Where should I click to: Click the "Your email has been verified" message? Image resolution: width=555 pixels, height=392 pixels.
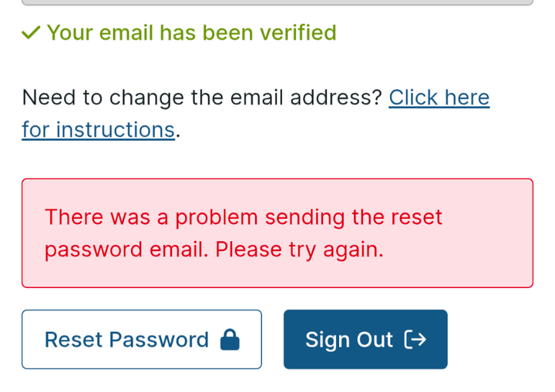point(191,33)
